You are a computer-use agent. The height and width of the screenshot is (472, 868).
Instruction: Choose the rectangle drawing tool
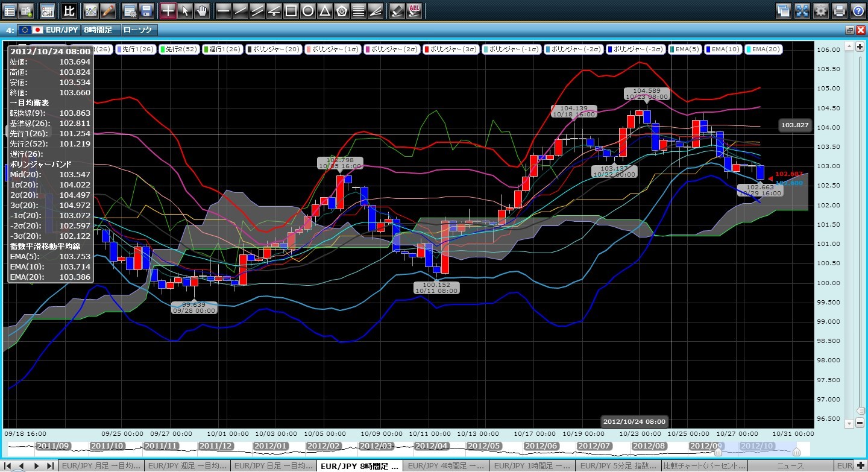[291, 10]
